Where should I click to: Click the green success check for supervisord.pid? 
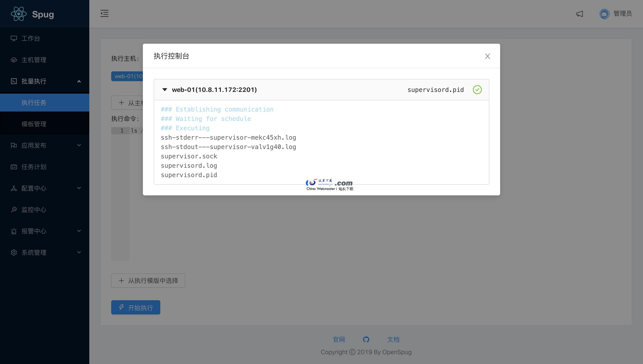pos(477,90)
